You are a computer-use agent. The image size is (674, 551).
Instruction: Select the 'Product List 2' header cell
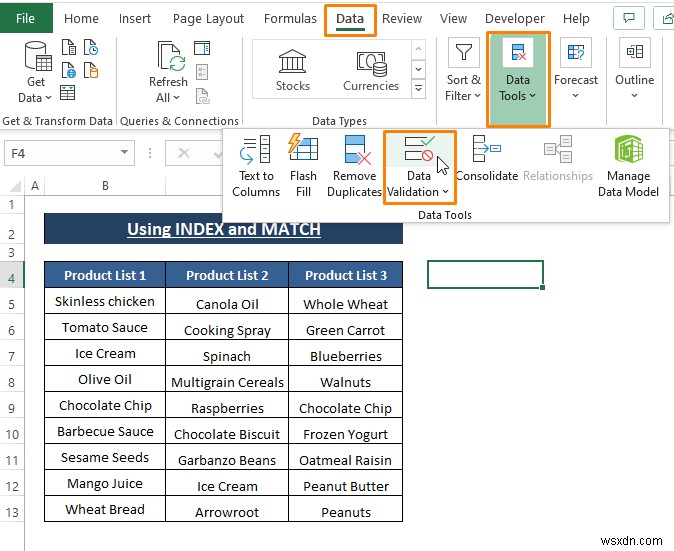pos(227,275)
